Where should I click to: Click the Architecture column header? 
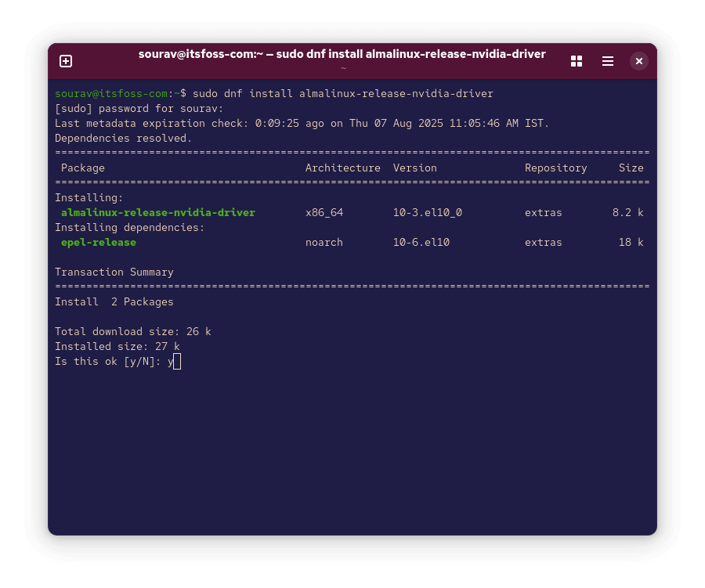tap(342, 168)
